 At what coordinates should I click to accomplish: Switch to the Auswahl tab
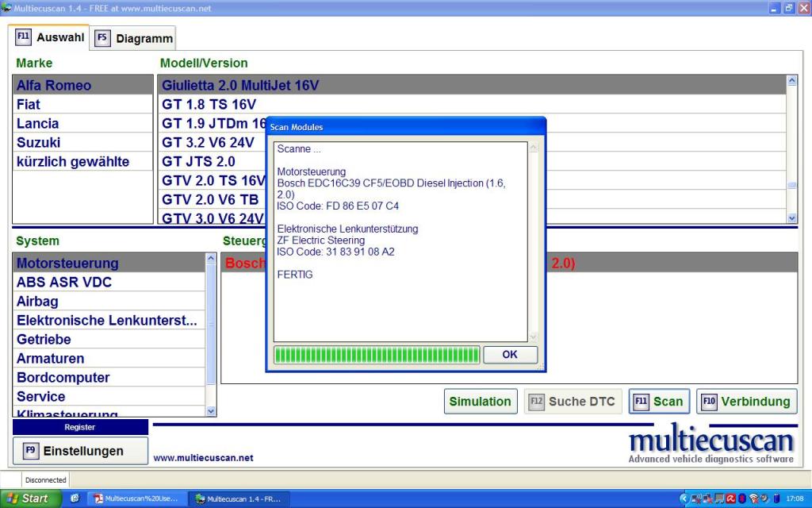point(49,37)
